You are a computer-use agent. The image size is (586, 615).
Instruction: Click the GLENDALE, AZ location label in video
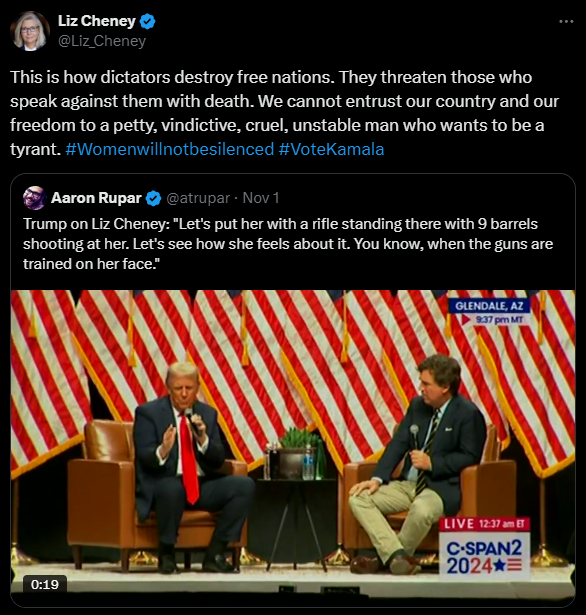tap(489, 306)
